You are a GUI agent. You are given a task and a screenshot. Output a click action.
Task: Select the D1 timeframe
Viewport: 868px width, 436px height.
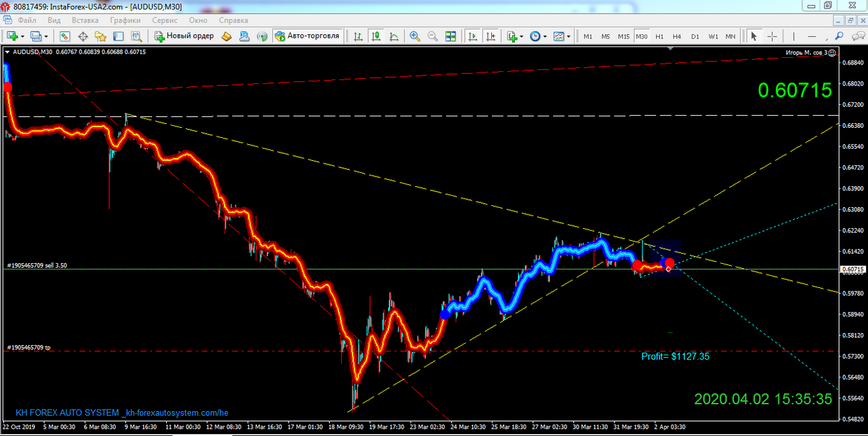pyautogui.click(x=695, y=36)
